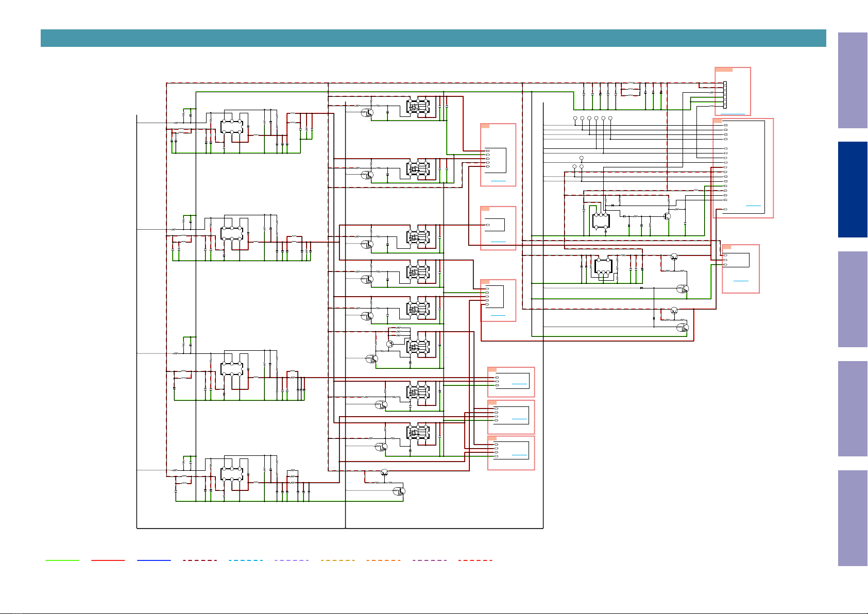Click the gold dashed legend line
This screenshot has width=868, height=614.
click(x=337, y=560)
